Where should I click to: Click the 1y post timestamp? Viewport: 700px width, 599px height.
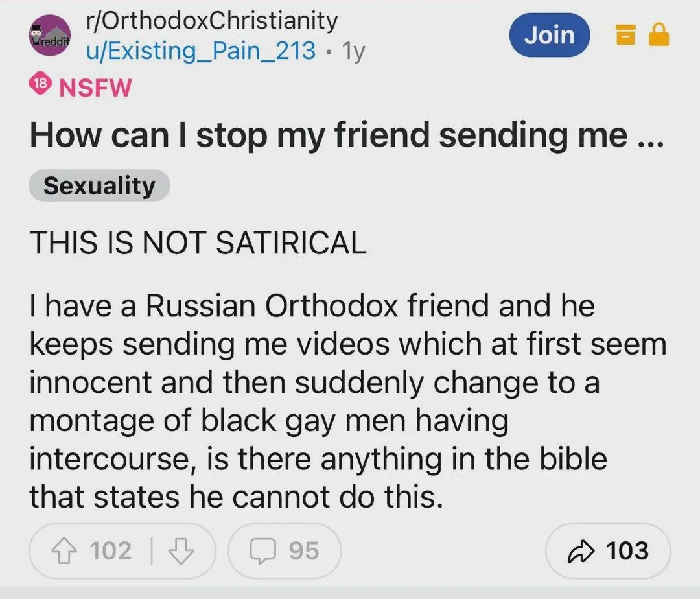click(x=353, y=51)
